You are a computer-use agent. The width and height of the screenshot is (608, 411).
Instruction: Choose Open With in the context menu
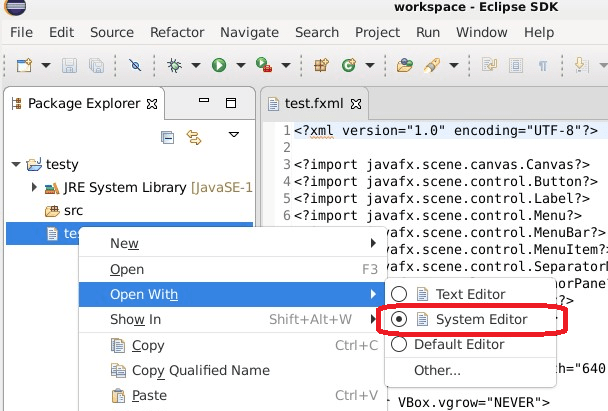pyautogui.click(x=232, y=295)
